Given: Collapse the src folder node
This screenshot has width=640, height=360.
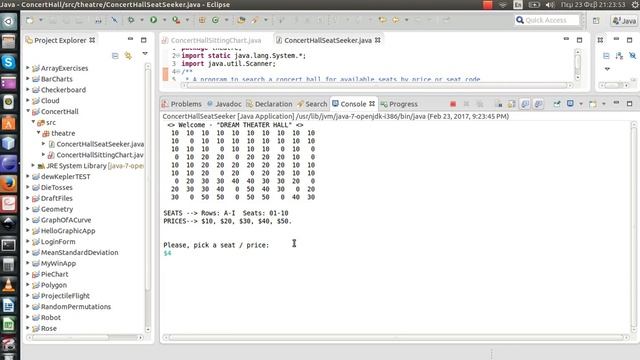Looking at the screenshot, I should (33, 122).
